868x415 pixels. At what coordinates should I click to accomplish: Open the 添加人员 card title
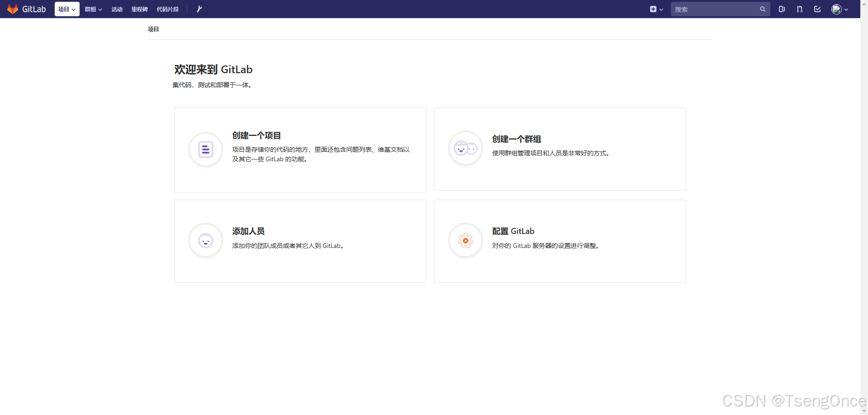point(249,231)
